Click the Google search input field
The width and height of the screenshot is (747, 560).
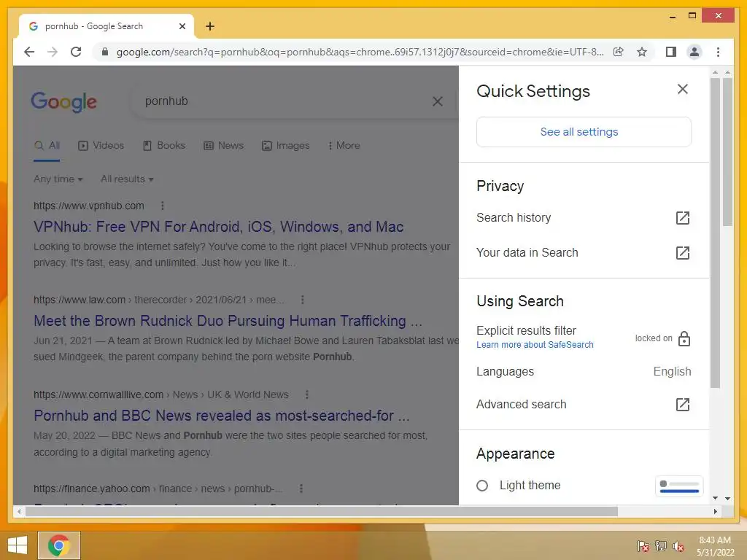286,101
